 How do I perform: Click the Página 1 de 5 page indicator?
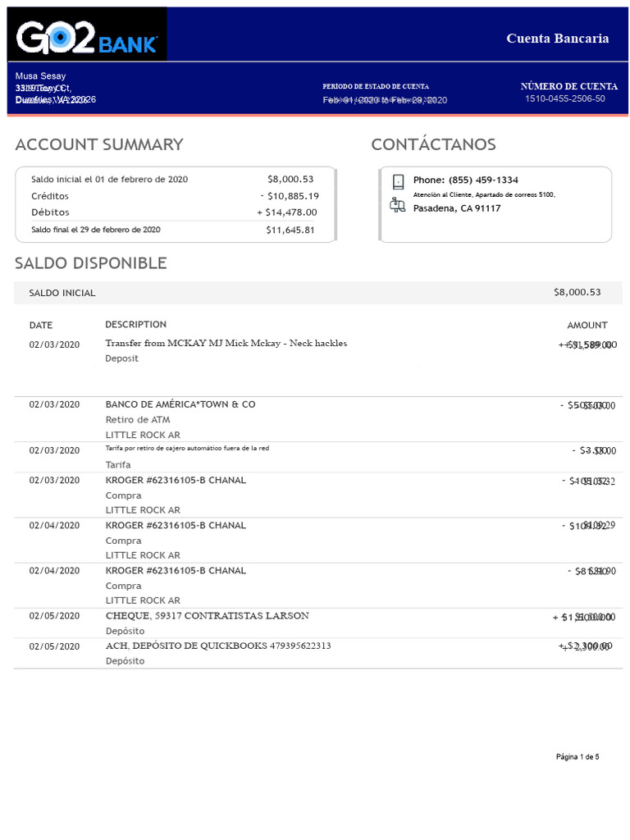[577, 756]
